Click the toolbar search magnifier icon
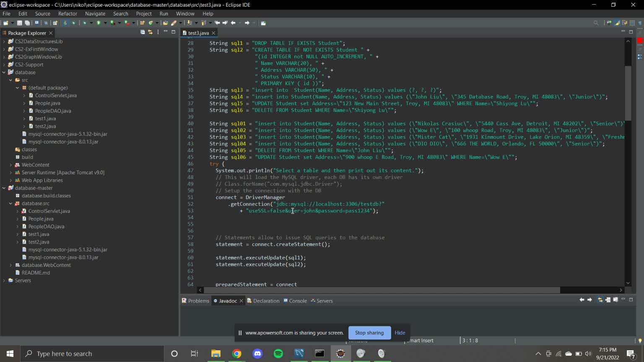Screen dimensions: 644x362 point(596,23)
